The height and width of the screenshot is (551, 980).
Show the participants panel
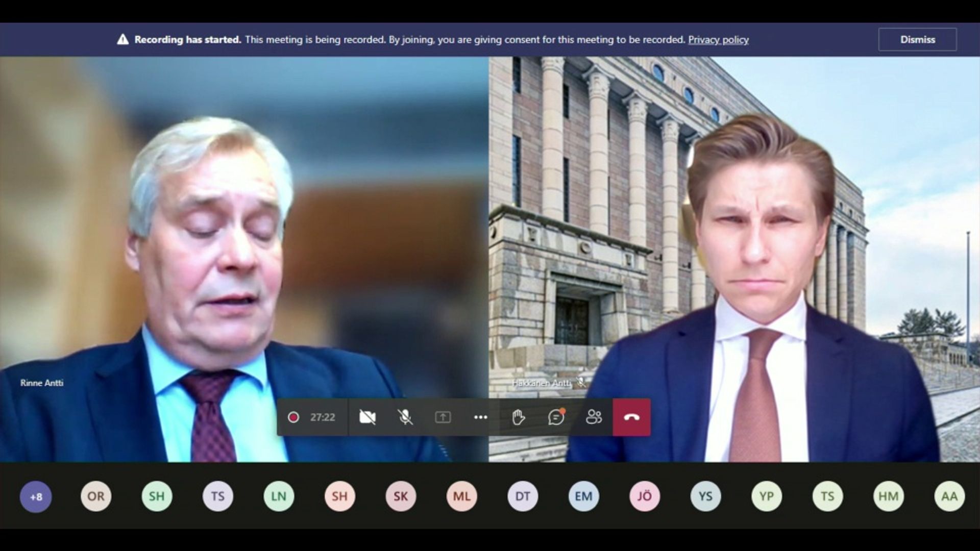pos(594,417)
